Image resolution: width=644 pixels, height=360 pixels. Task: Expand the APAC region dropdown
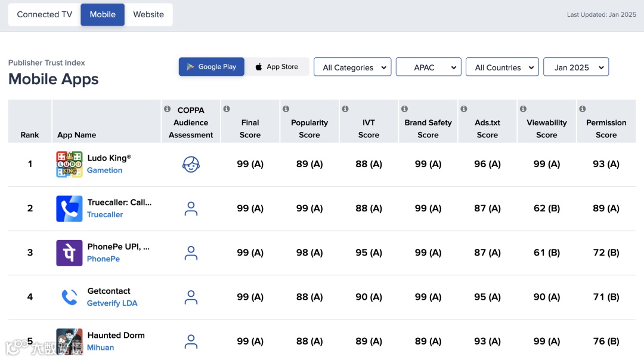point(428,67)
